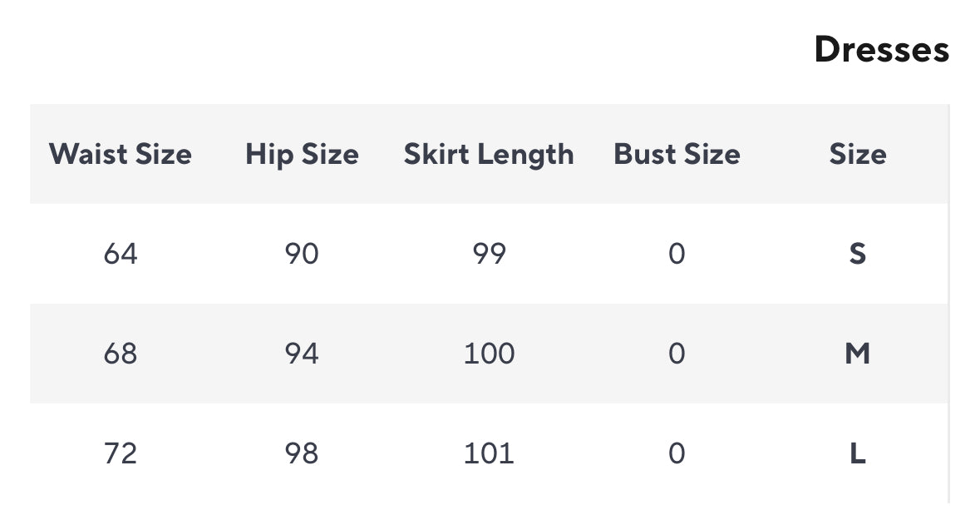This screenshot has width=980, height=510.
Task: Click the bust size value in the S row
Action: point(677,254)
